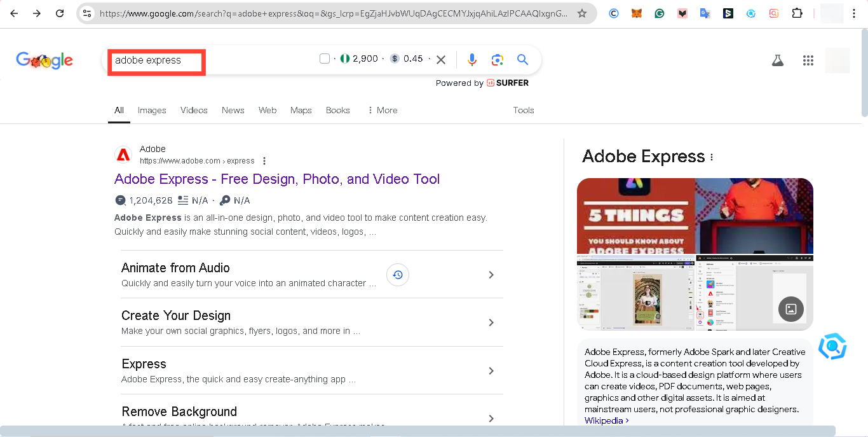Screen dimensions: 868x437
Task: Click the key icon next to N/A
Action: 225,200
